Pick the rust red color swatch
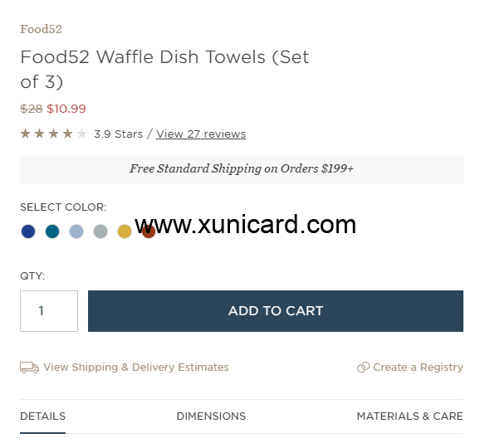This screenshot has width=490, height=448. 149,231
